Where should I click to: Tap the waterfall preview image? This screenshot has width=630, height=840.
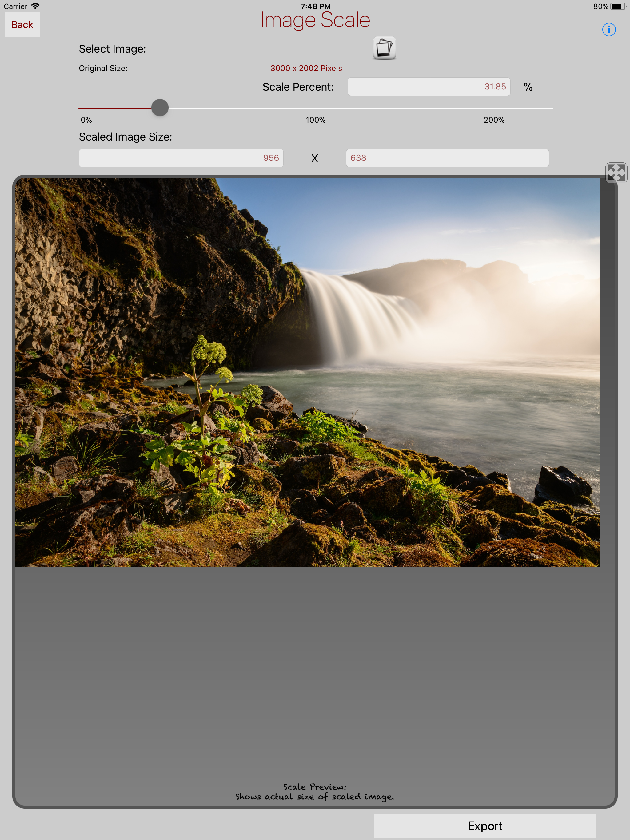[x=308, y=372]
